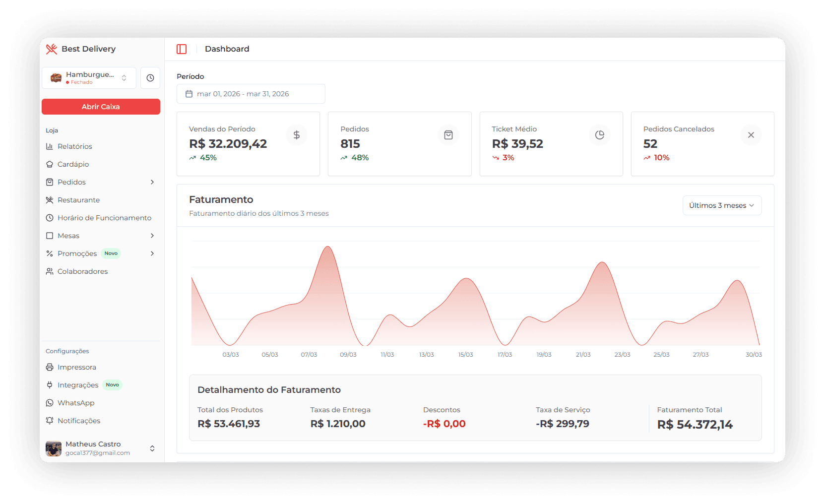
Task: Click the WhatsApp icon in settings
Action: coord(50,403)
